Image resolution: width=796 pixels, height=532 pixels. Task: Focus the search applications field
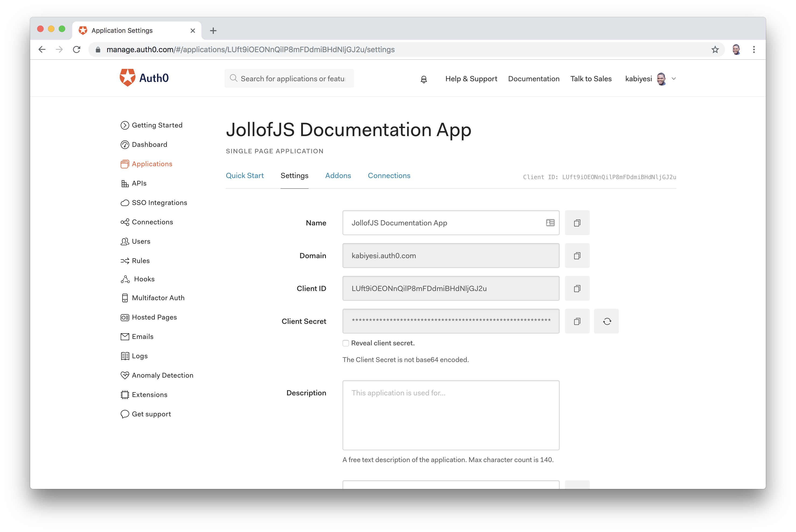click(292, 79)
